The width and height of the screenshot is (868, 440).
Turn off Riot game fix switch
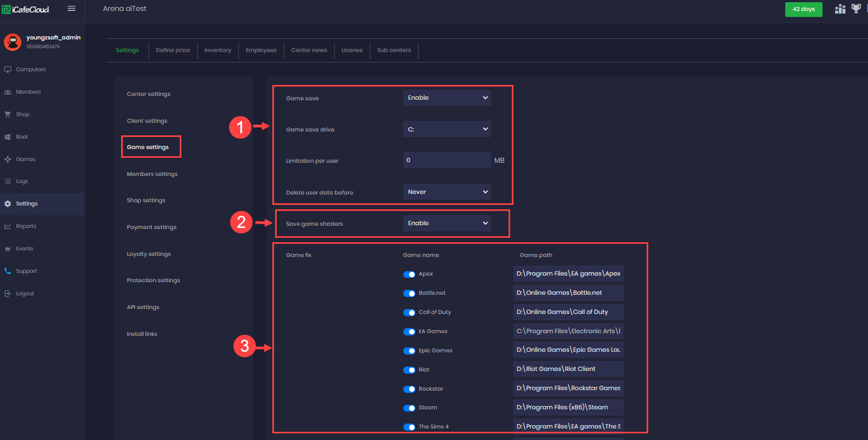pyautogui.click(x=409, y=370)
